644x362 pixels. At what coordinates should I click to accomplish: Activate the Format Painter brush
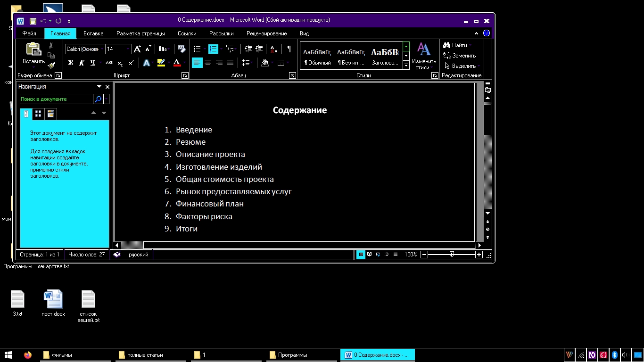[51, 66]
